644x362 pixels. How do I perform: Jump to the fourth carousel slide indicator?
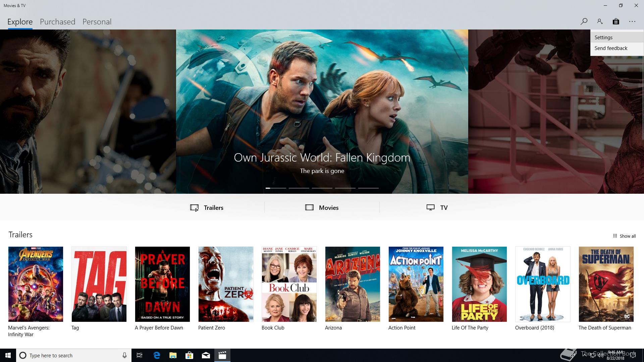tap(345, 188)
